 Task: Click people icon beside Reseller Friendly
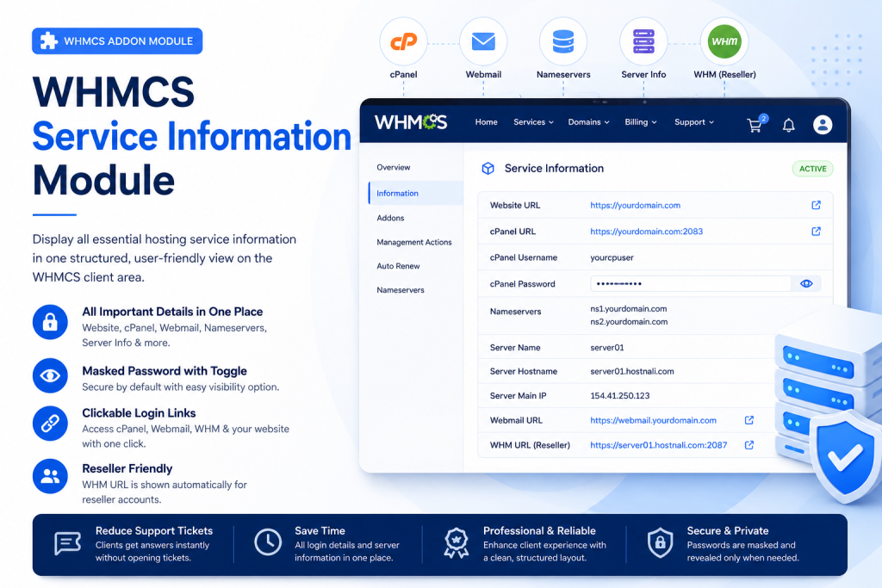(x=50, y=476)
